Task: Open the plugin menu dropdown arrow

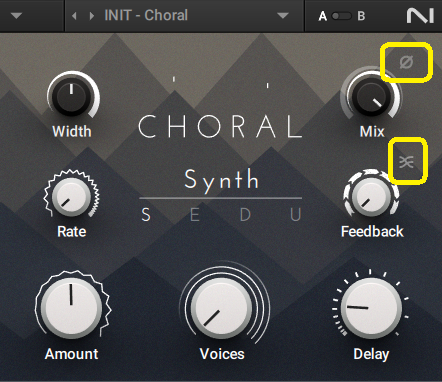Action: tap(16, 16)
